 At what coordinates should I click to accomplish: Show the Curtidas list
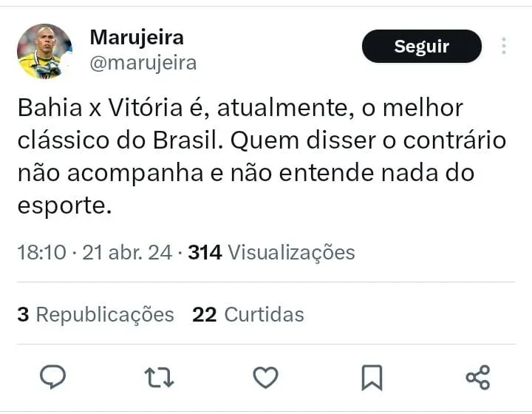click(x=264, y=314)
